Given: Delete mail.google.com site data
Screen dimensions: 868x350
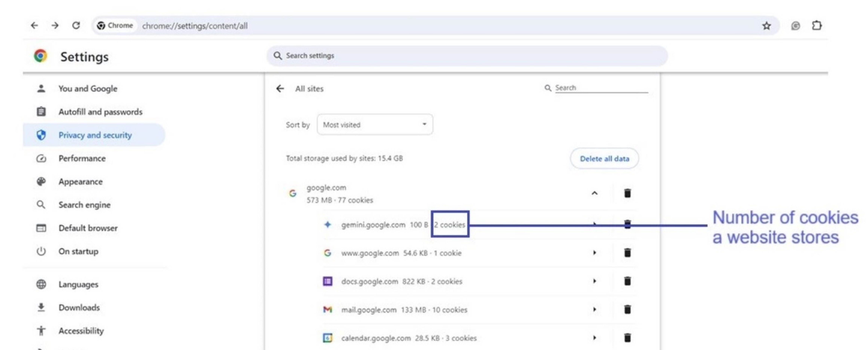Looking at the screenshot, I should coord(627,309).
